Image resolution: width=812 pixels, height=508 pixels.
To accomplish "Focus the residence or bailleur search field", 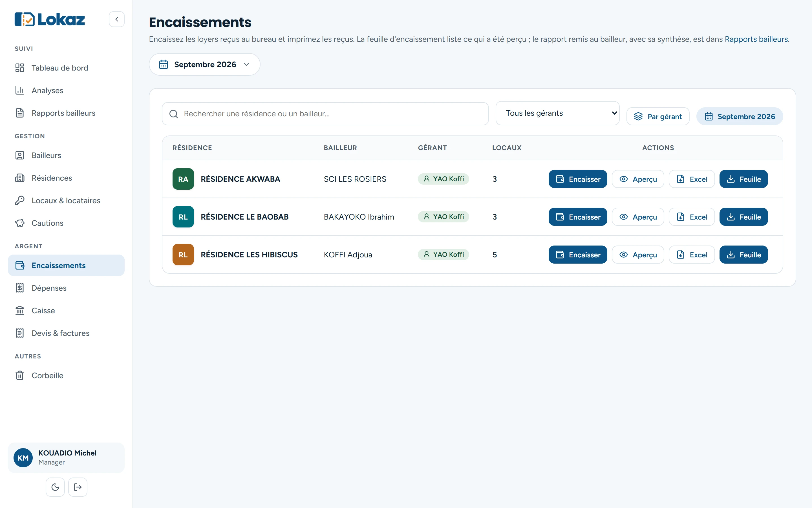I will pos(325,113).
